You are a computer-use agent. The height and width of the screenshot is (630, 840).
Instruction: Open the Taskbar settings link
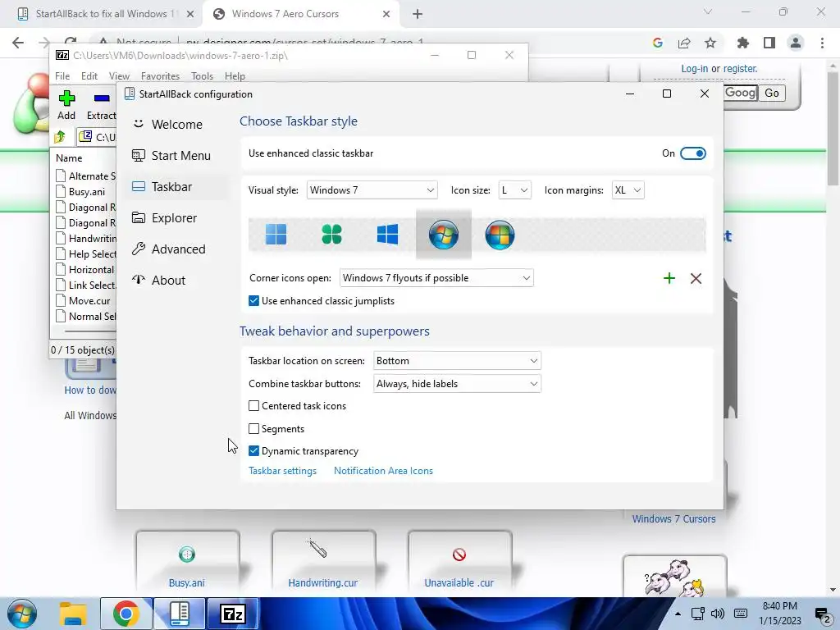(x=282, y=471)
